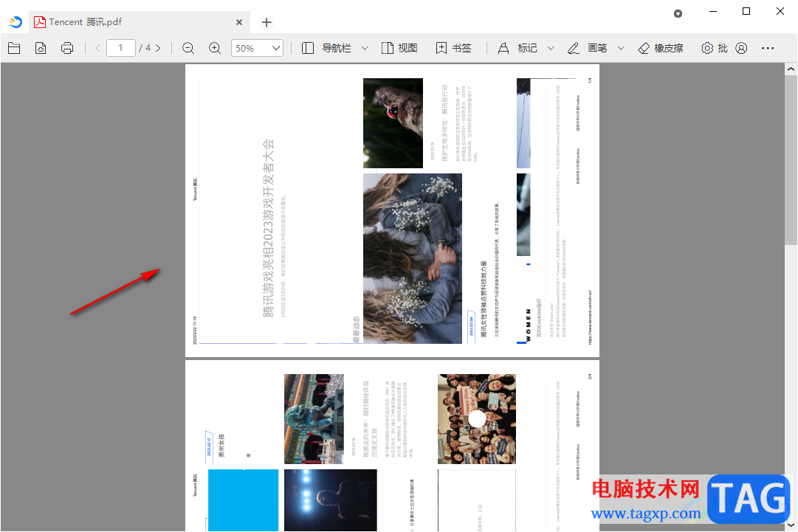
Task: Click the group celebration photo
Action: 477,419
